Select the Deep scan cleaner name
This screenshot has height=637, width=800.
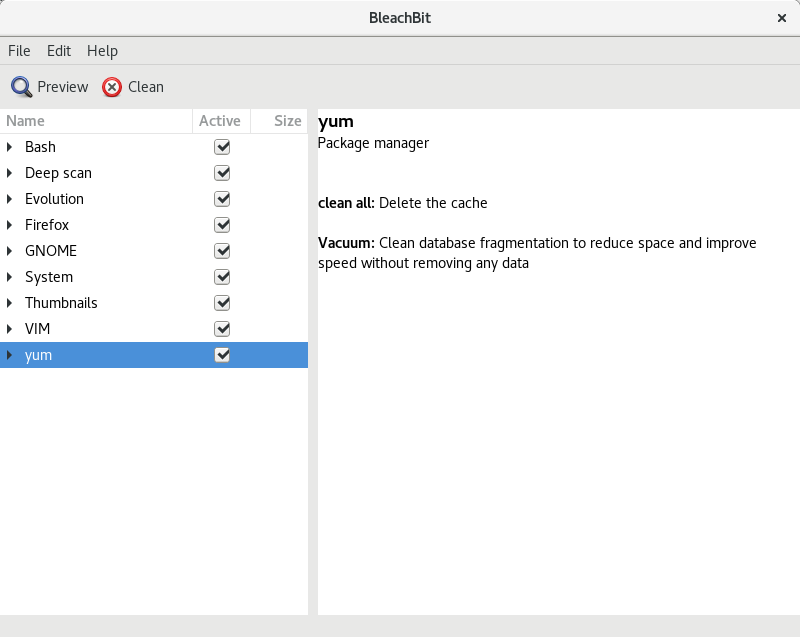58,173
